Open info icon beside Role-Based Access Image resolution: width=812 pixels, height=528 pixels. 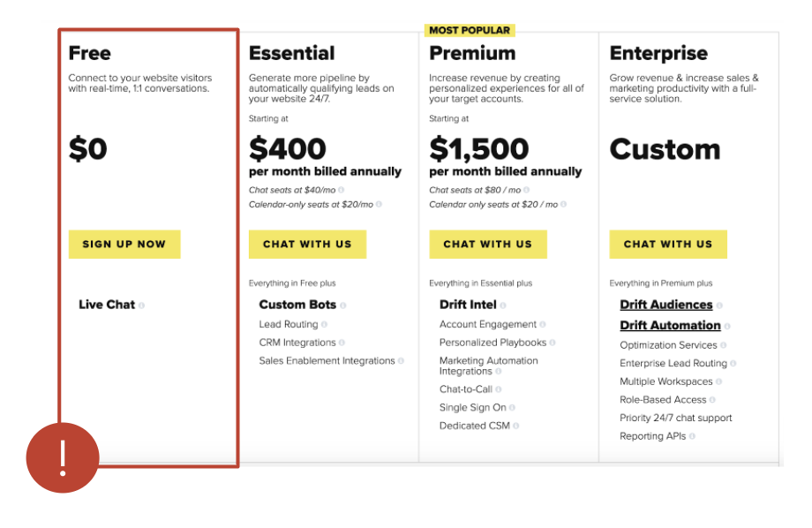pyautogui.click(x=712, y=400)
